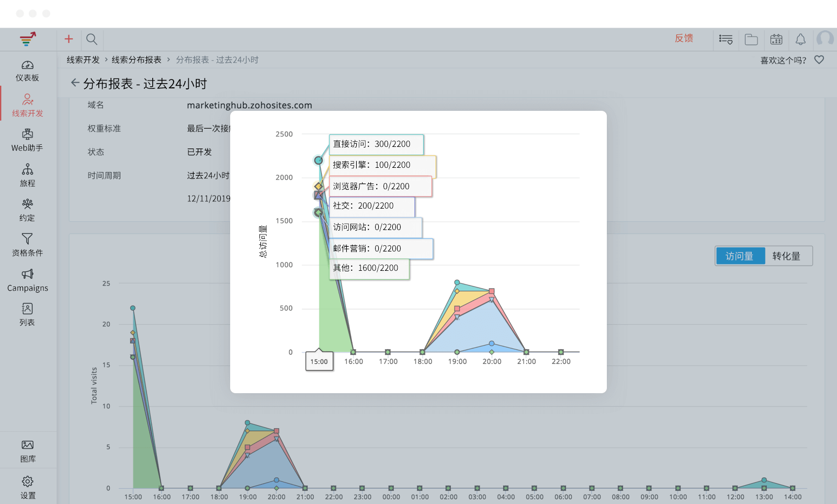Go to 线索开发 breadcrumb
Image resolution: width=837 pixels, height=504 pixels.
coord(83,60)
